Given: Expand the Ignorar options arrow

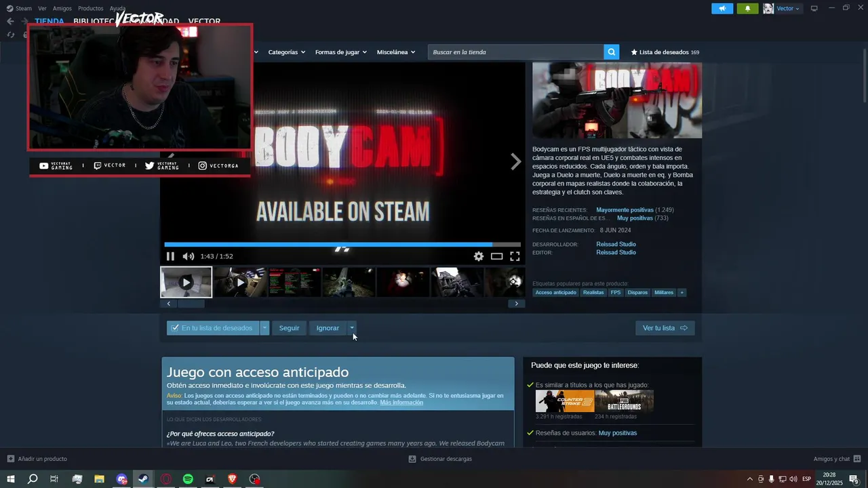Looking at the screenshot, I should (352, 328).
